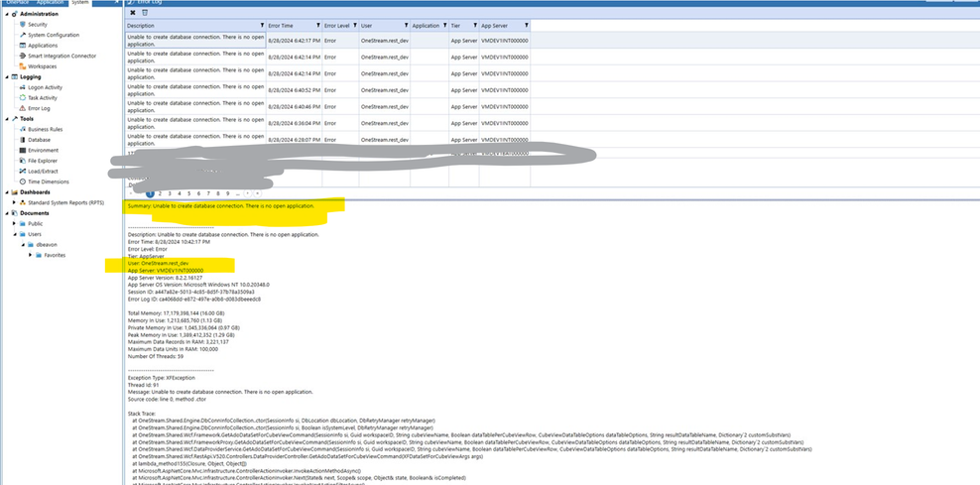The width and height of the screenshot is (980, 485).
Task: Collapse the Users folder arrow
Action: point(14,234)
